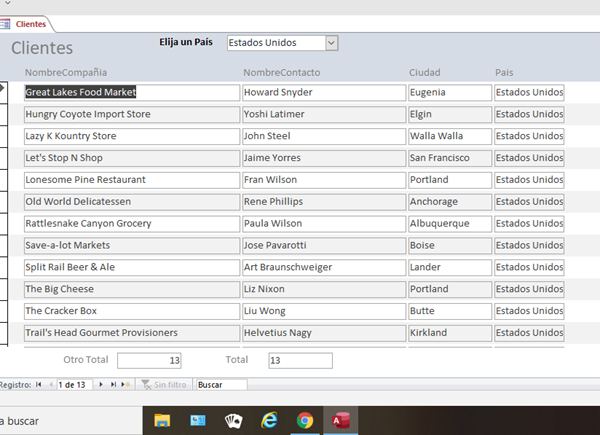This screenshot has width=600, height=435.
Task: Click contact name Howard Snyder
Action: [324, 93]
